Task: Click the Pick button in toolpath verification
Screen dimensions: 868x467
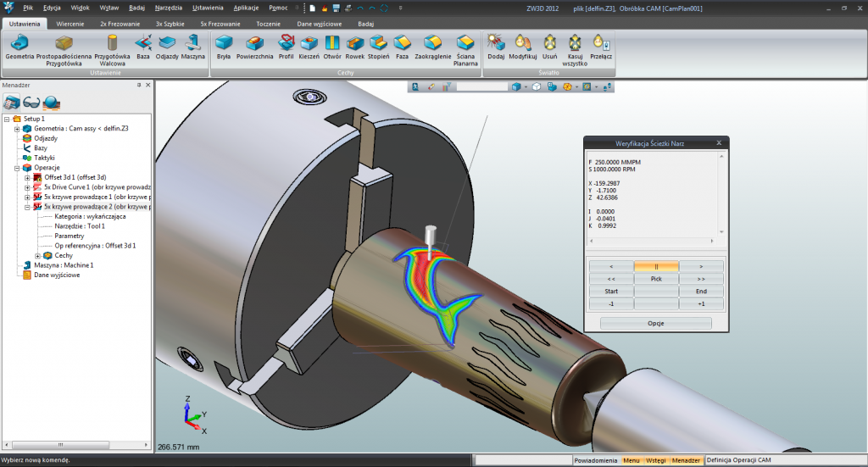Action: [x=655, y=278]
